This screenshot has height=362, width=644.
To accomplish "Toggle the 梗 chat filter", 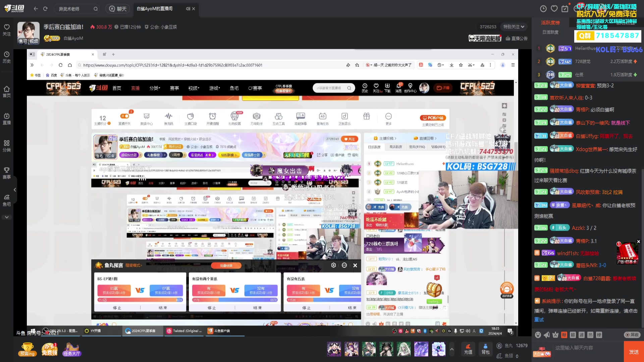I will [599, 335].
